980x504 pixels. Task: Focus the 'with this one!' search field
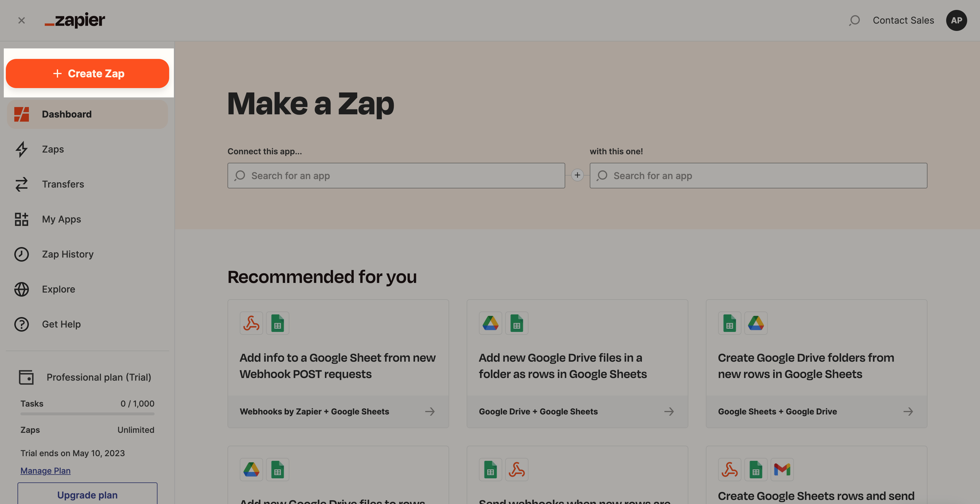758,176
